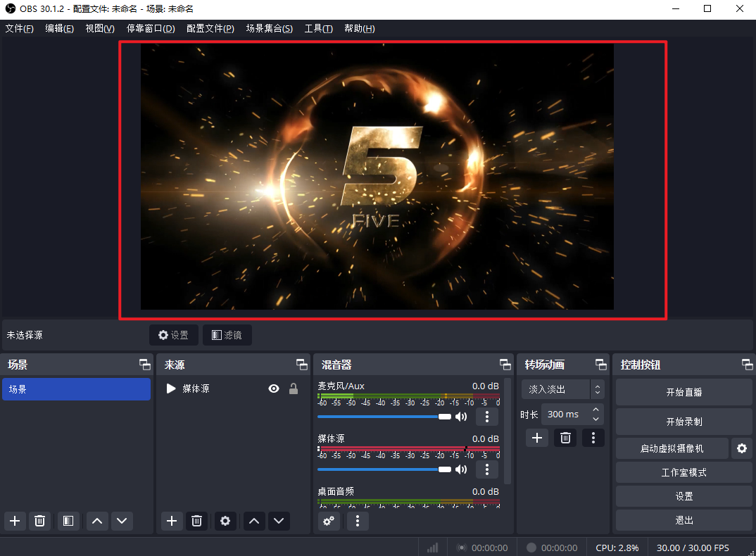
Task: Click the 开始录制 button
Action: pyautogui.click(x=683, y=422)
